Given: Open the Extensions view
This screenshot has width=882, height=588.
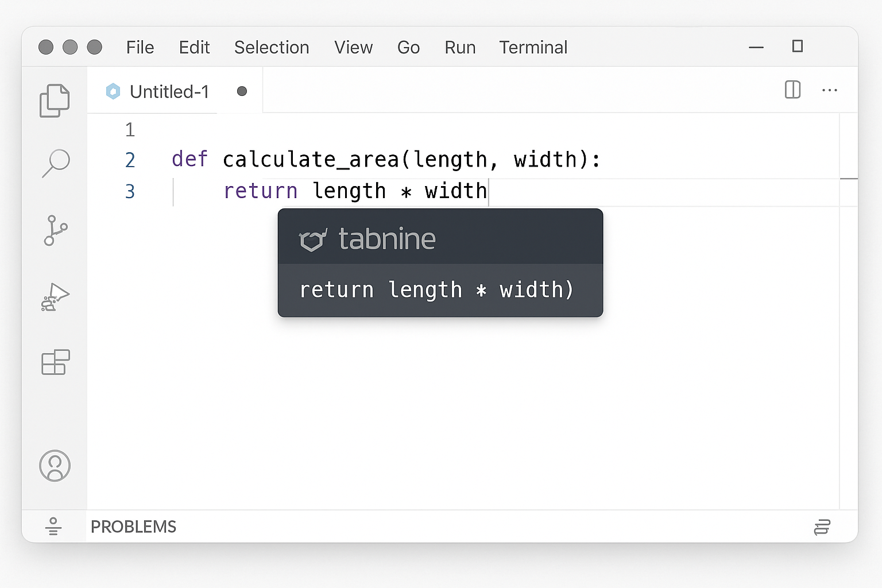Looking at the screenshot, I should coord(56,362).
